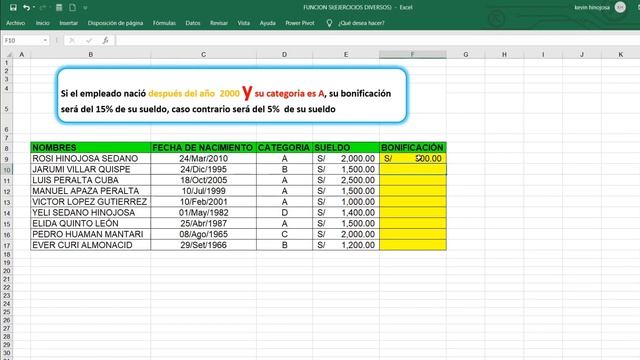Select cell with MANUEL APAZA PERALTA

tap(91, 191)
